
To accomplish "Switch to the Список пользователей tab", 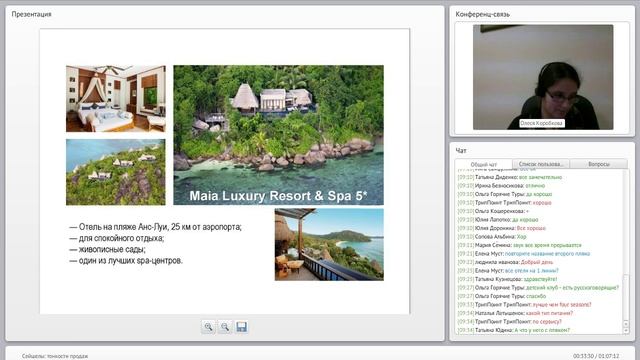I will [541, 164].
